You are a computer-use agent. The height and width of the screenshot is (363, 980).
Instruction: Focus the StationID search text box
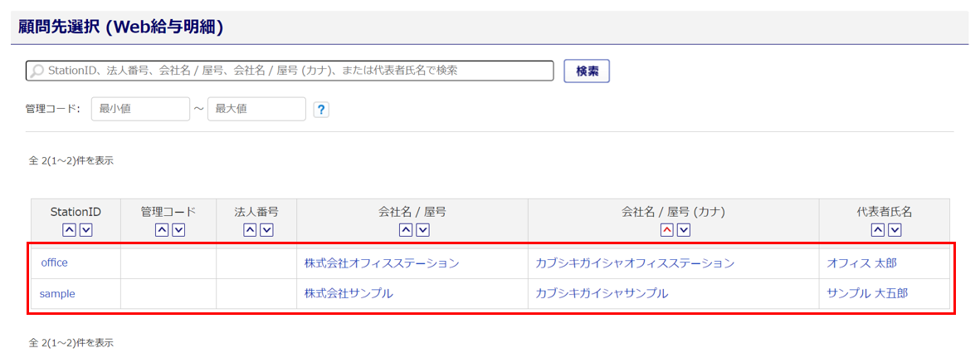290,71
